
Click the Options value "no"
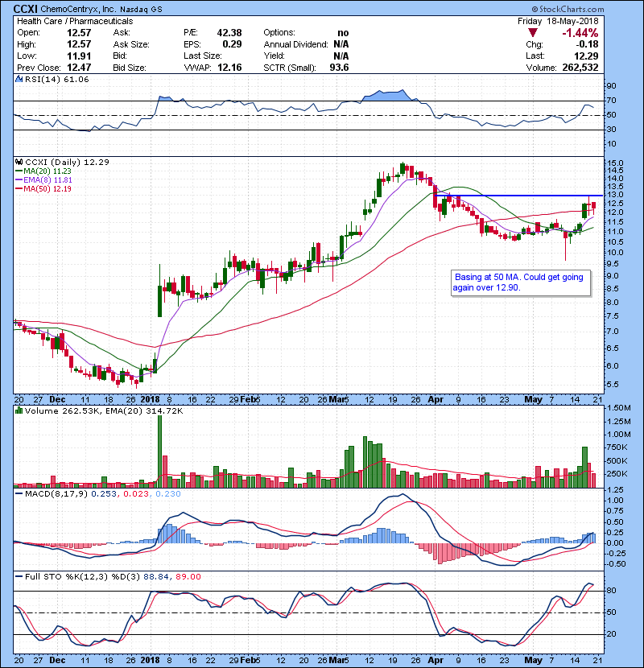(343, 33)
